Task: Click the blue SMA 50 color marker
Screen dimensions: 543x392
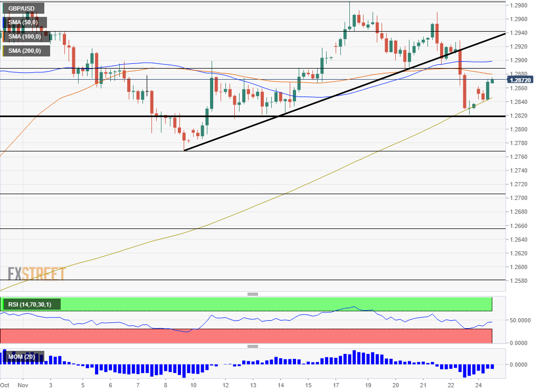Action: point(4,22)
